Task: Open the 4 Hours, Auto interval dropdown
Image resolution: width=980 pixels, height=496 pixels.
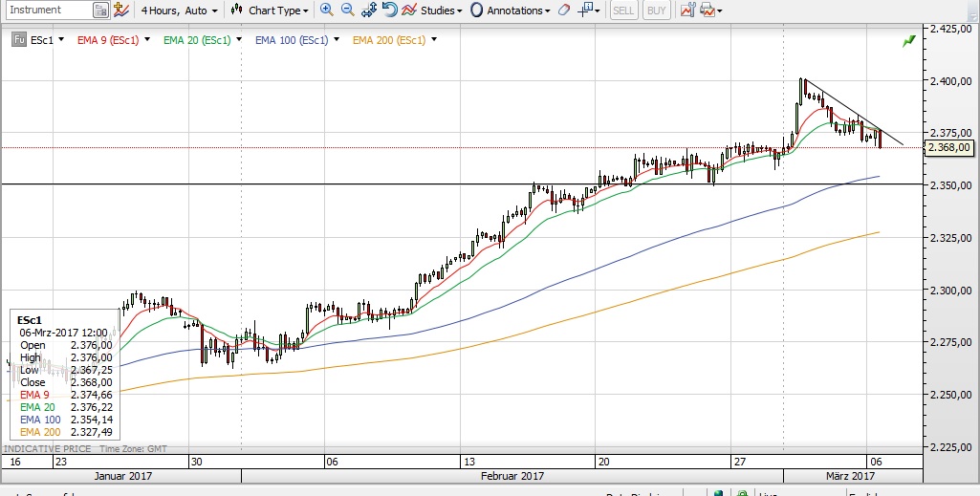Action: 179,11
